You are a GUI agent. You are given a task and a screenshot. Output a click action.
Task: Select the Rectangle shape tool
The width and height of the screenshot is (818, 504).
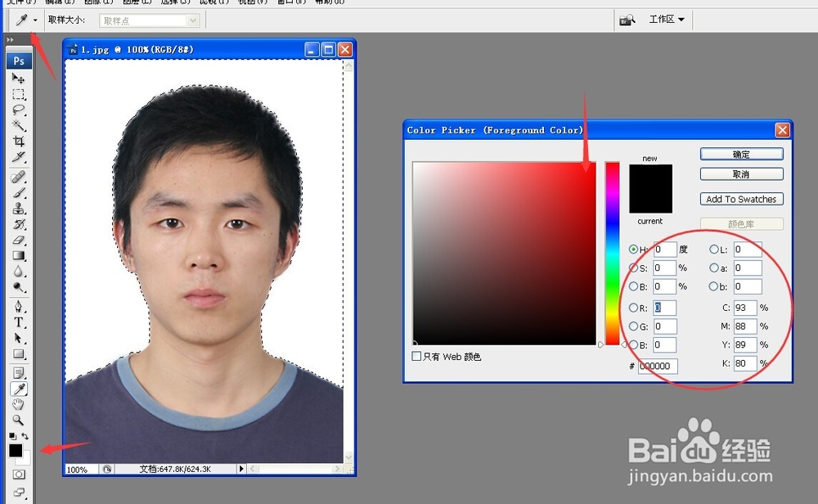[18, 354]
